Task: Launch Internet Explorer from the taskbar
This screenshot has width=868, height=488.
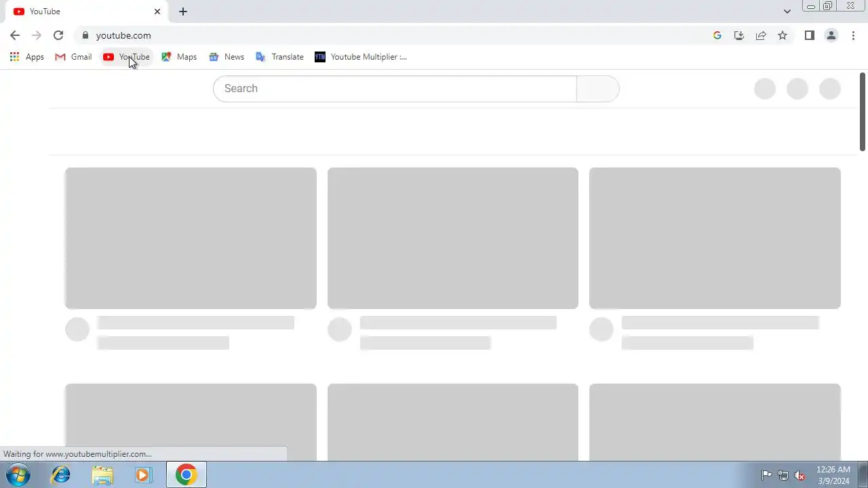Action: (61, 475)
